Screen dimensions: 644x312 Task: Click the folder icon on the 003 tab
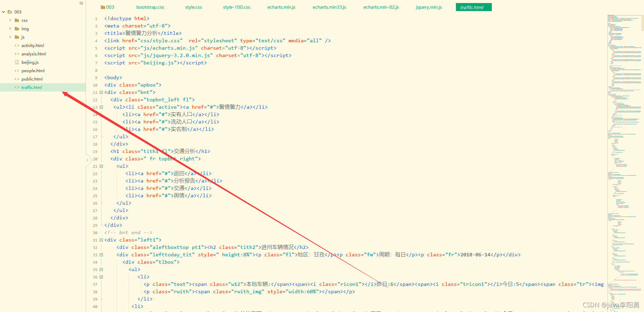[x=102, y=7]
